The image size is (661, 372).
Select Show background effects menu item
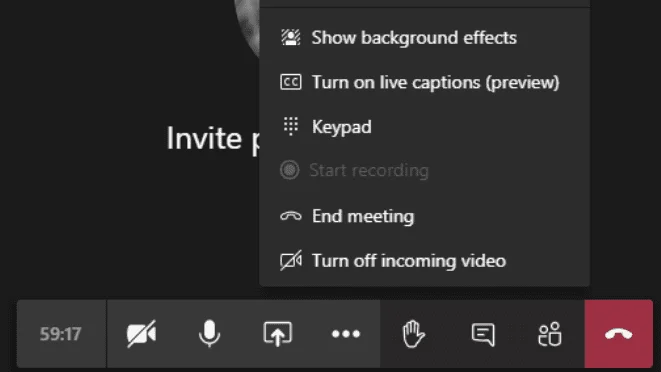pyautogui.click(x=425, y=38)
